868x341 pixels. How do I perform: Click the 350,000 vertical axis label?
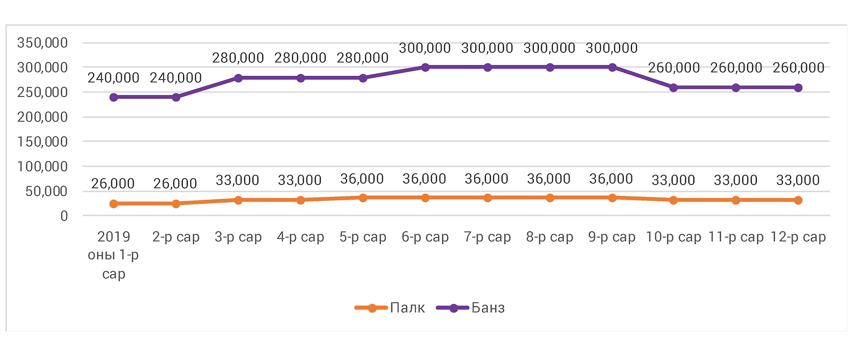coord(43,43)
